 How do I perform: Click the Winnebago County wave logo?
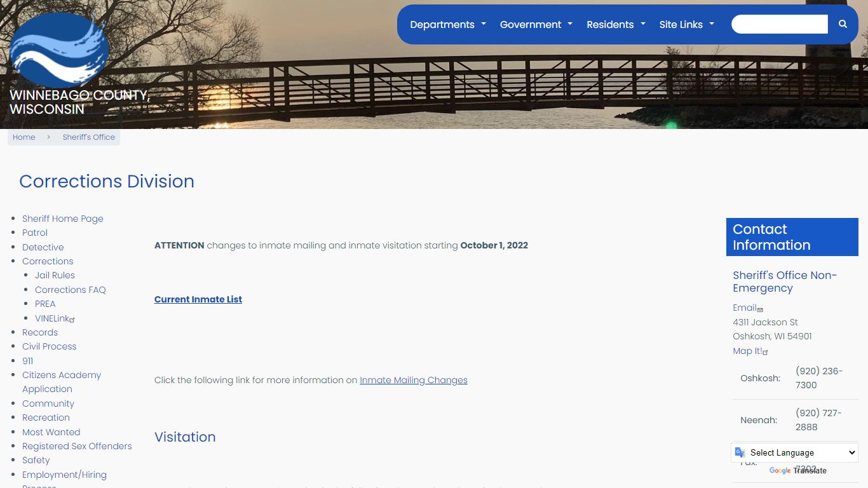click(59, 50)
